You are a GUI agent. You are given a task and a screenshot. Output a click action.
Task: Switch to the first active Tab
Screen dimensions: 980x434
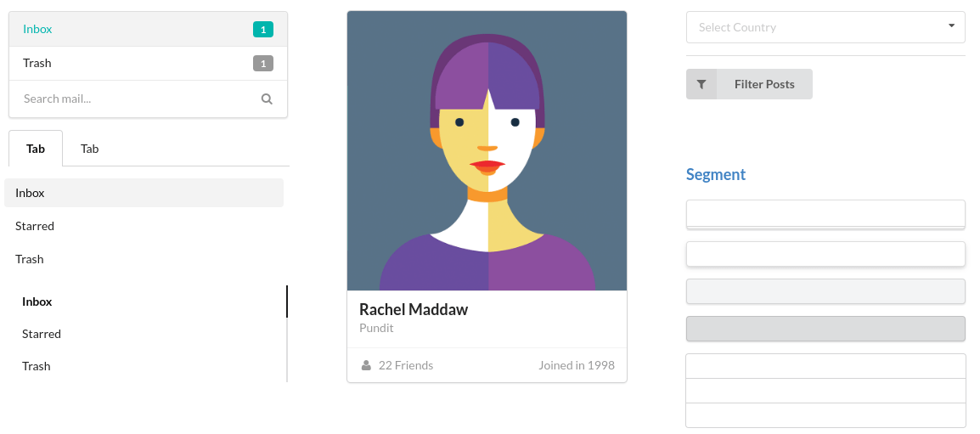click(36, 149)
